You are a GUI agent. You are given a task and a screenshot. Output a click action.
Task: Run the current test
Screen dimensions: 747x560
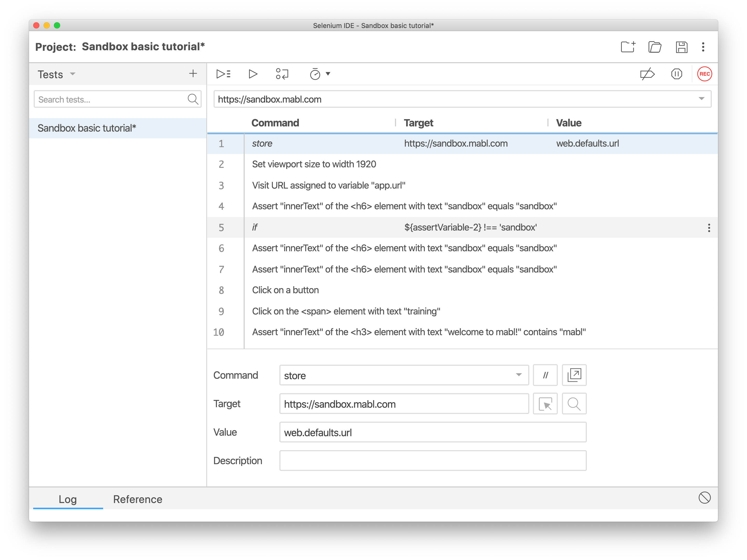pos(253,74)
